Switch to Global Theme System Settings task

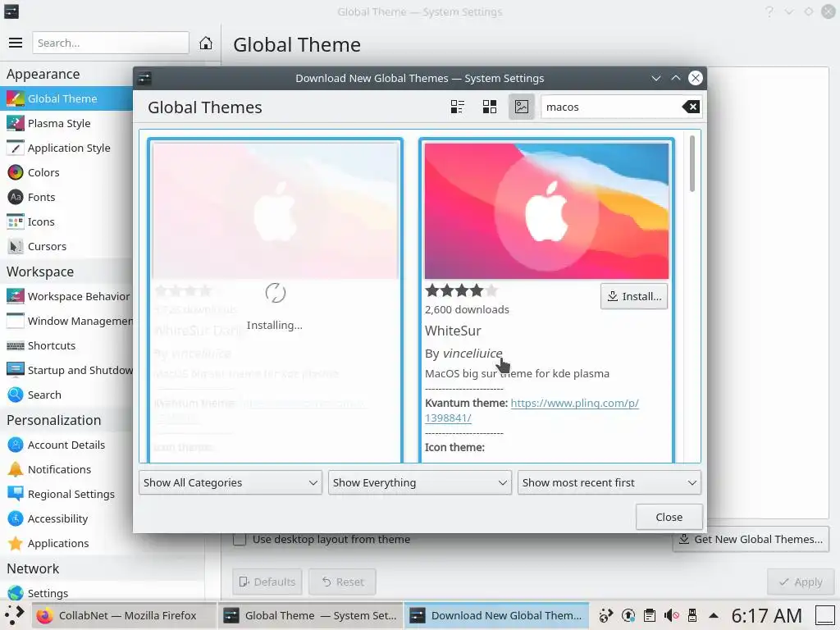pyautogui.click(x=310, y=615)
